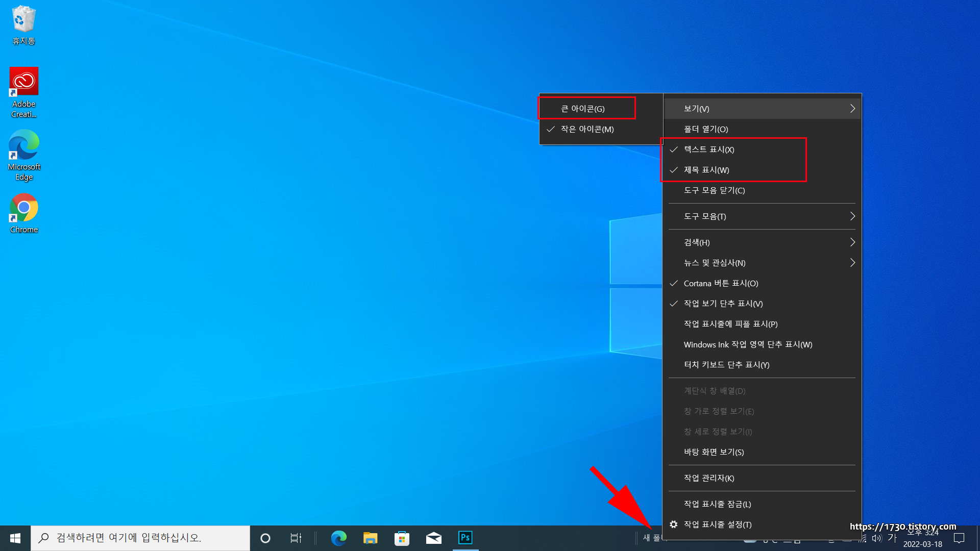Open Microsoft Edge desktop shortcut
This screenshot has width=980, height=551.
[23, 145]
